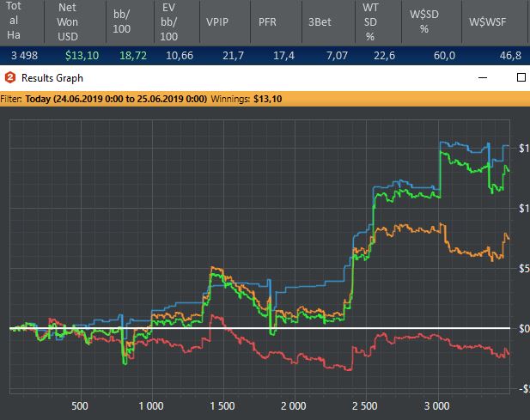
Task: Click the 3 000 hands axis label
Action: pyautogui.click(x=436, y=405)
